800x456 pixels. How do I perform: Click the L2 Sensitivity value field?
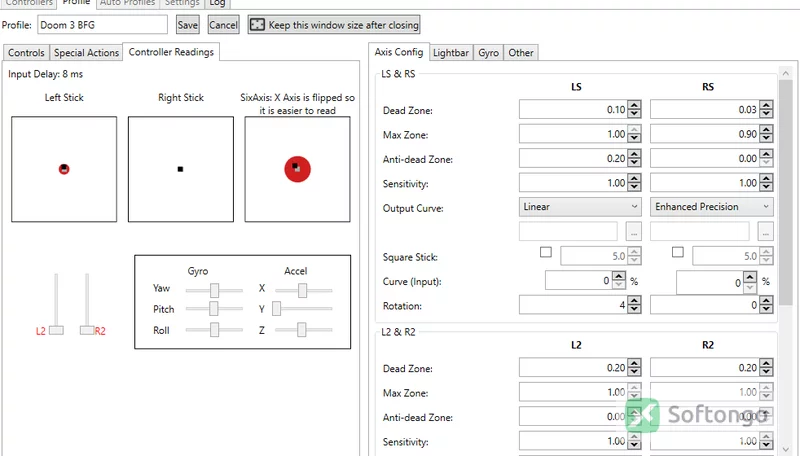(x=573, y=441)
